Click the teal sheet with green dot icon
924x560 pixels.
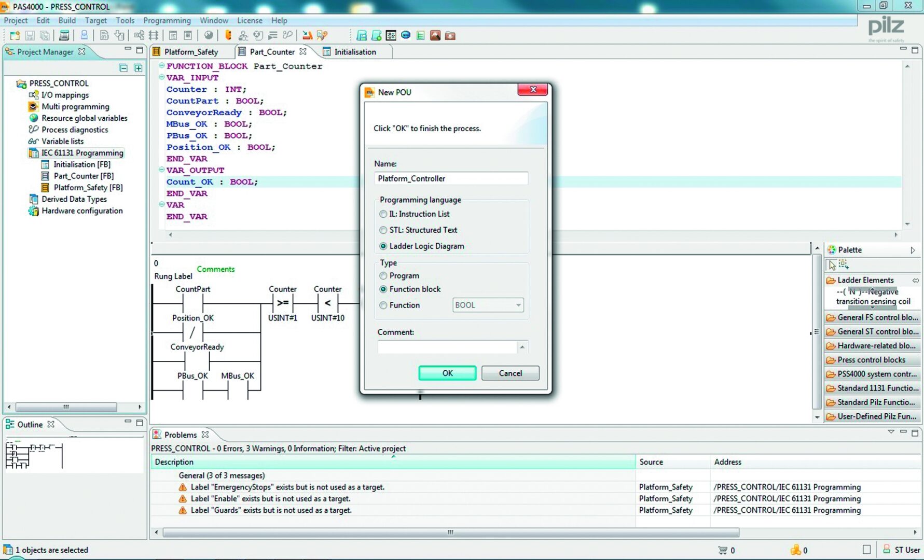377,35
